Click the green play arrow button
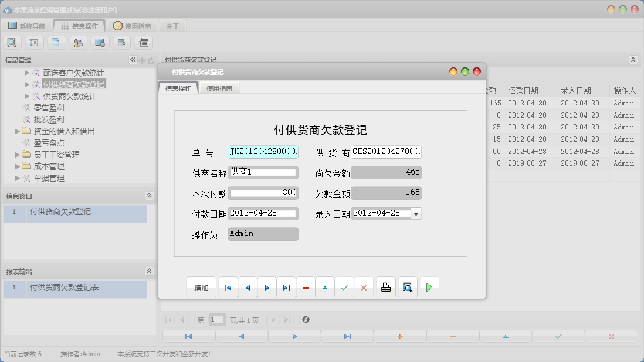 pos(429,288)
